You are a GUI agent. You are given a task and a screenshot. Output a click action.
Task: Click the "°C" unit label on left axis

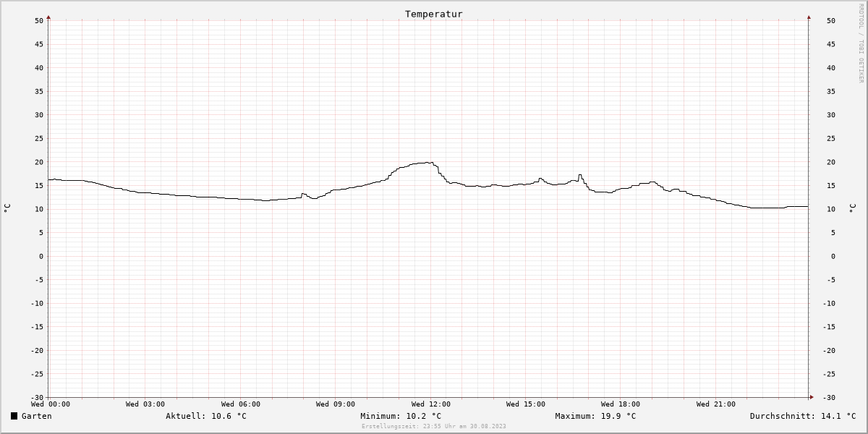pyautogui.click(x=7, y=208)
